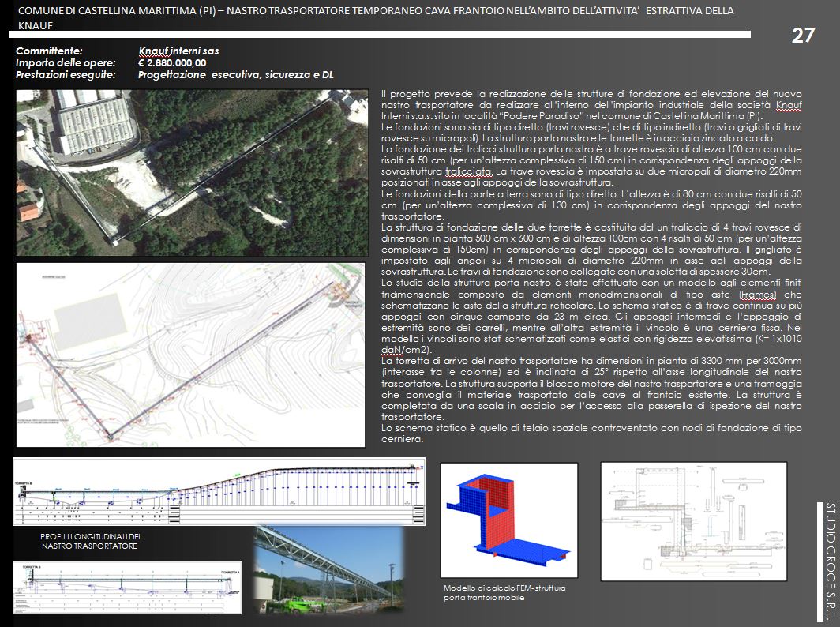Viewport: 840px width, 627px height.
Task: Select 'Progettazione esecutiva, sicurezza e DL' text
Action: [236, 74]
